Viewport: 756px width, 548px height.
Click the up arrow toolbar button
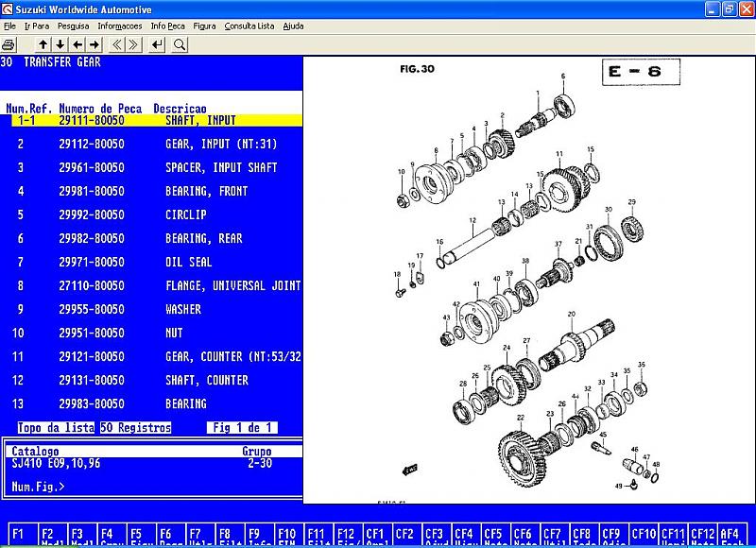coord(43,44)
